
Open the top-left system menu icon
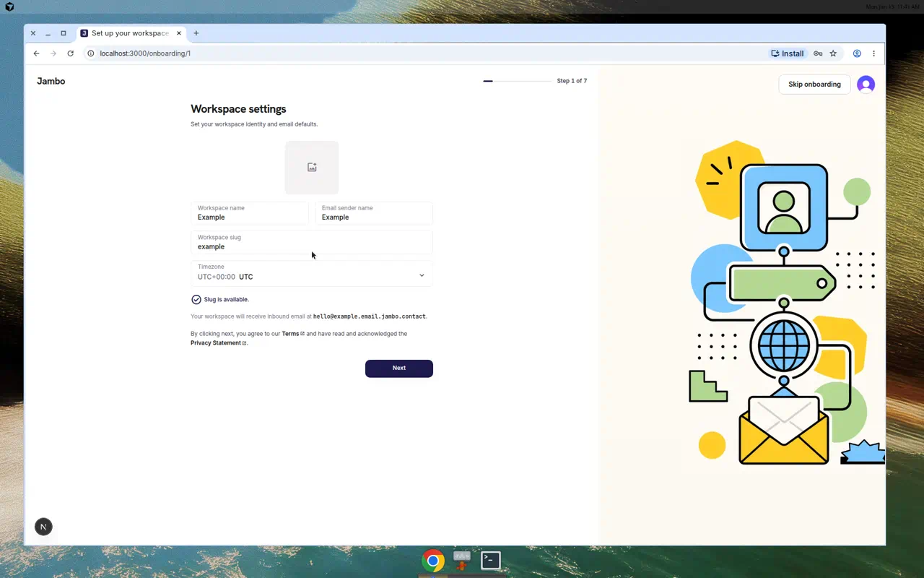pos(9,7)
